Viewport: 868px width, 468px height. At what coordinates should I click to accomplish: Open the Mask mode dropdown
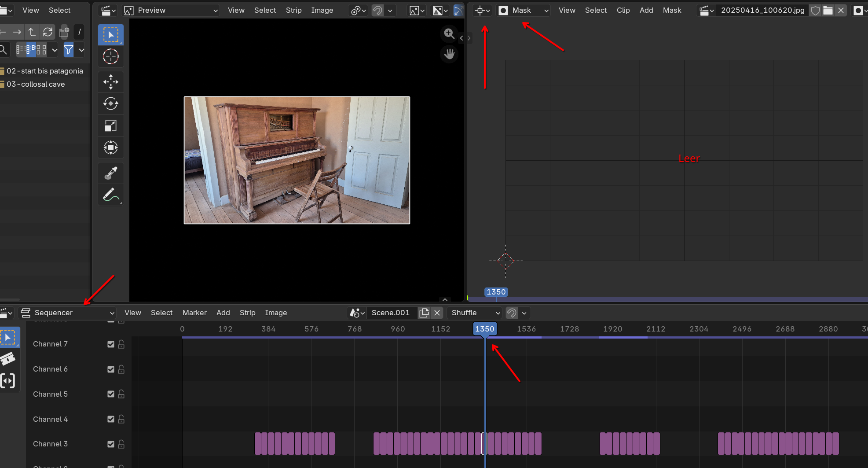524,10
